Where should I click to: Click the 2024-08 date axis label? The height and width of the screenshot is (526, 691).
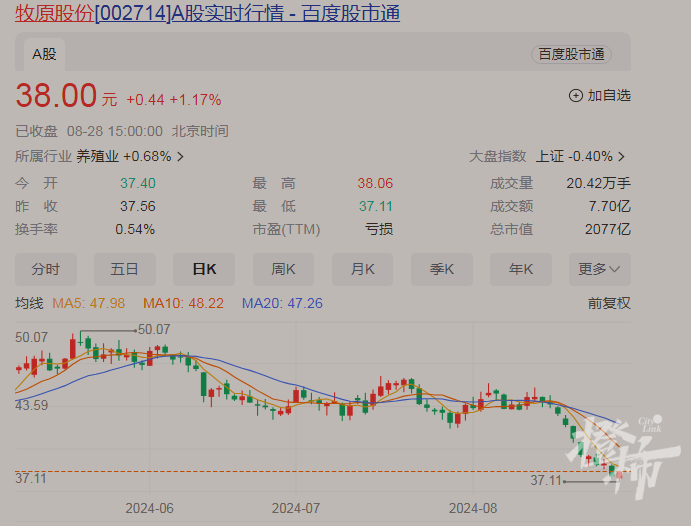click(x=473, y=508)
